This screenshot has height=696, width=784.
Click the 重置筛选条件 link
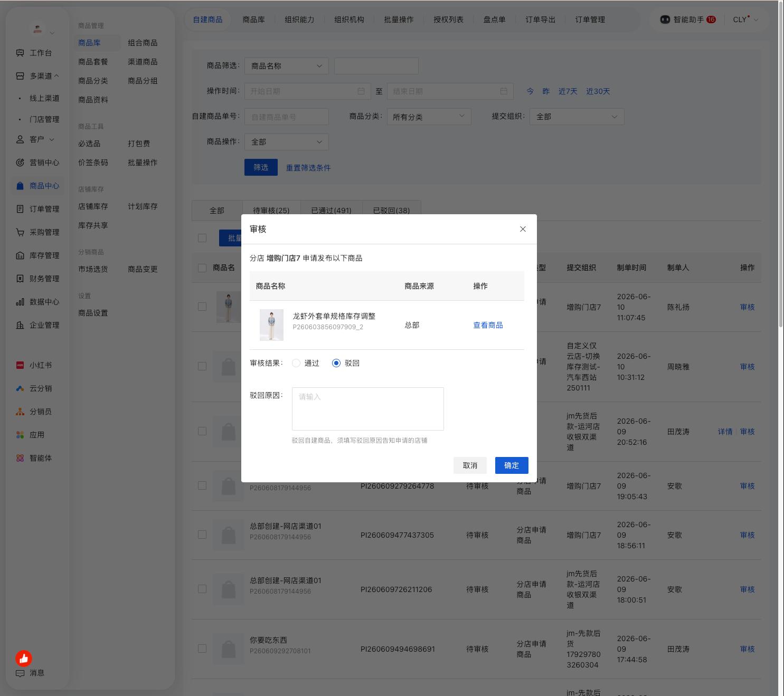308,168
